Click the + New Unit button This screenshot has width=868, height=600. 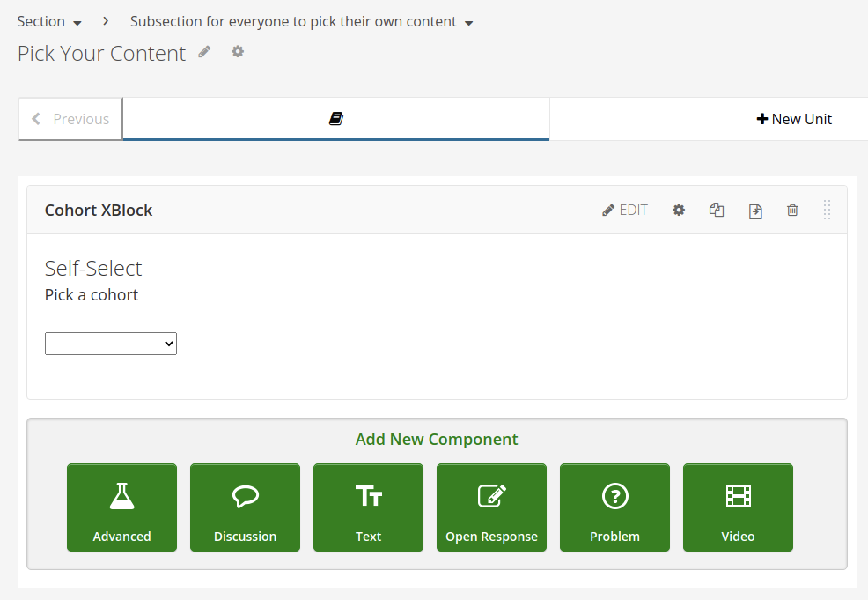(794, 119)
